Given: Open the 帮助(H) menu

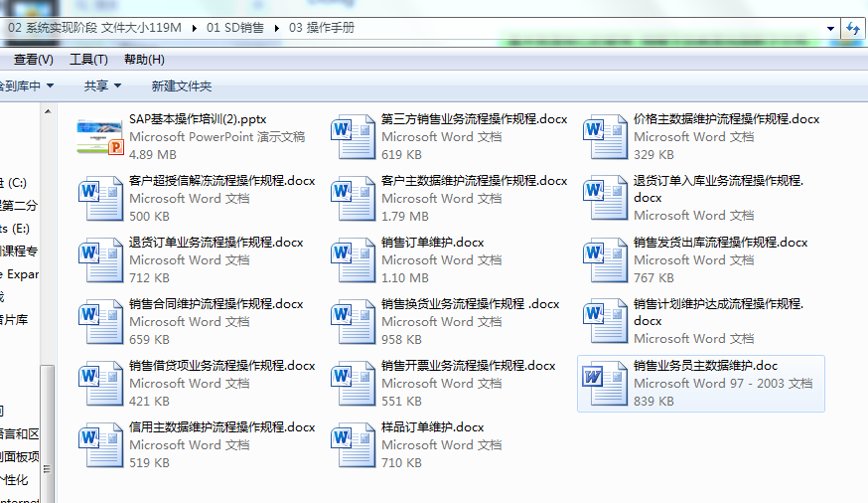Looking at the screenshot, I should (x=144, y=60).
